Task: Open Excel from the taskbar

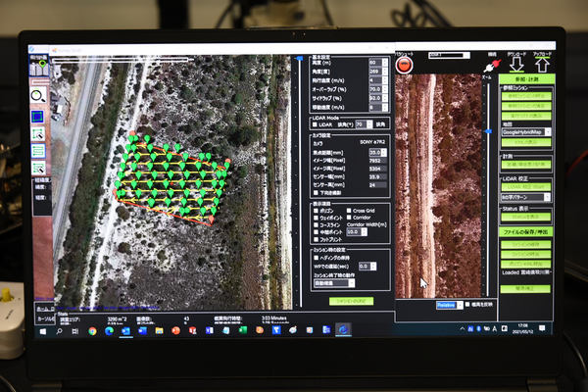Action: coord(243,330)
